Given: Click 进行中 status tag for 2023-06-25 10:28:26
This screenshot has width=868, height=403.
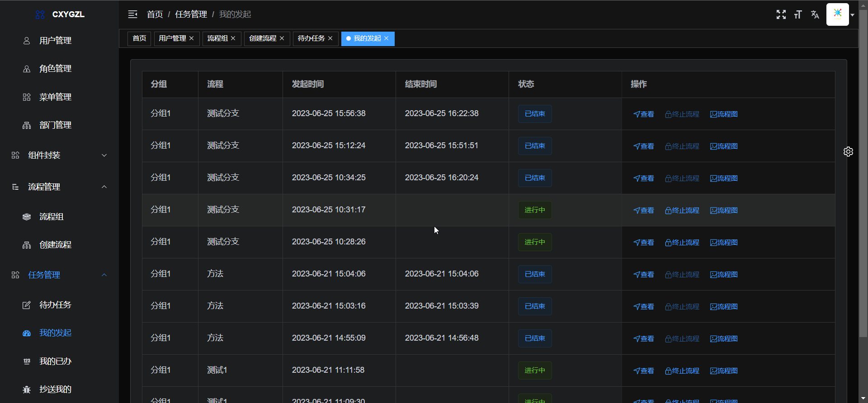Looking at the screenshot, I should pyautogui.click(x=535, y=242).
